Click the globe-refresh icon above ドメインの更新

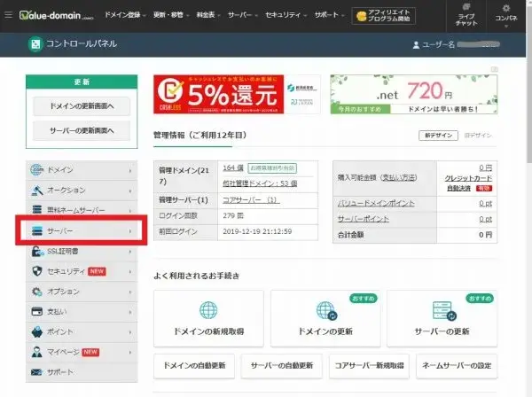point(326,310)
